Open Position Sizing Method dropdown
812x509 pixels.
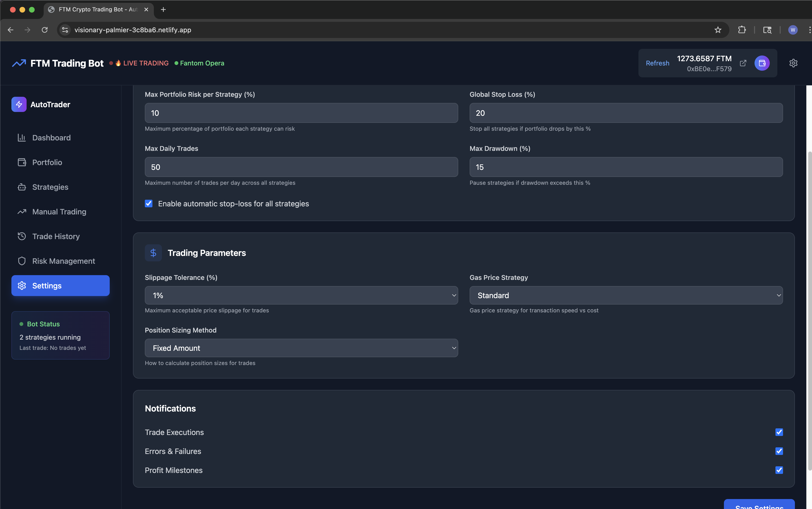pos(301,348)
